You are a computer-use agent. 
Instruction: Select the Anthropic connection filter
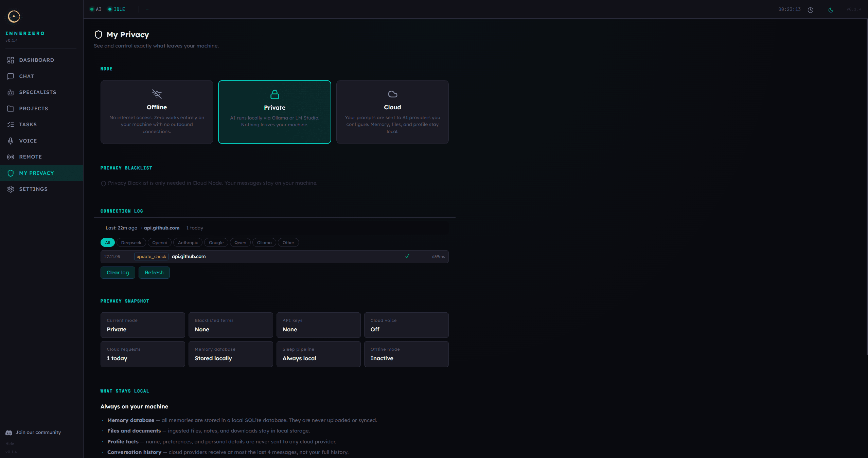coord(188,242)
